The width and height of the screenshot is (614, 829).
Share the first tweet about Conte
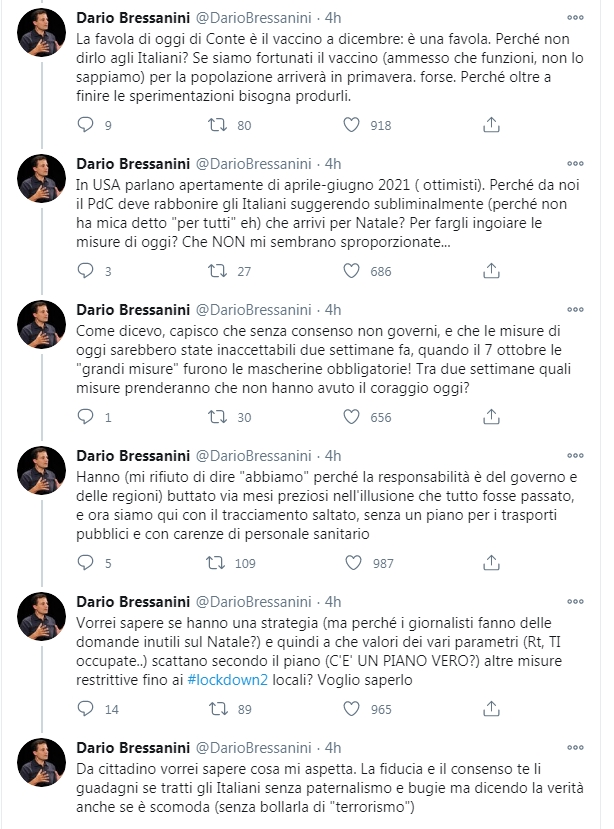click(491, 125)
